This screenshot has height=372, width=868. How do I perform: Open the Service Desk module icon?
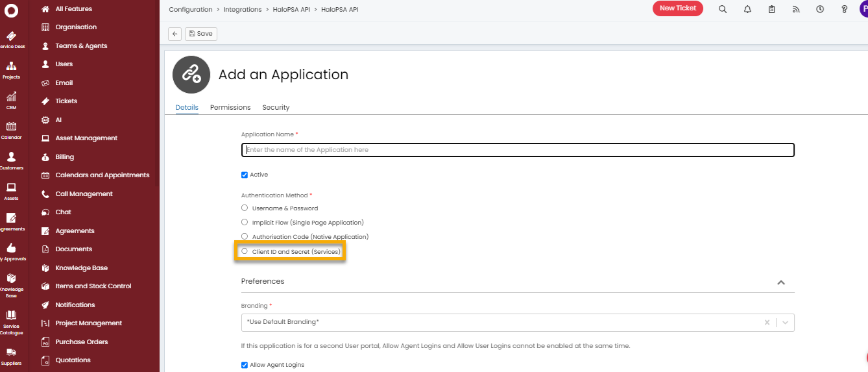pos(11,39)
